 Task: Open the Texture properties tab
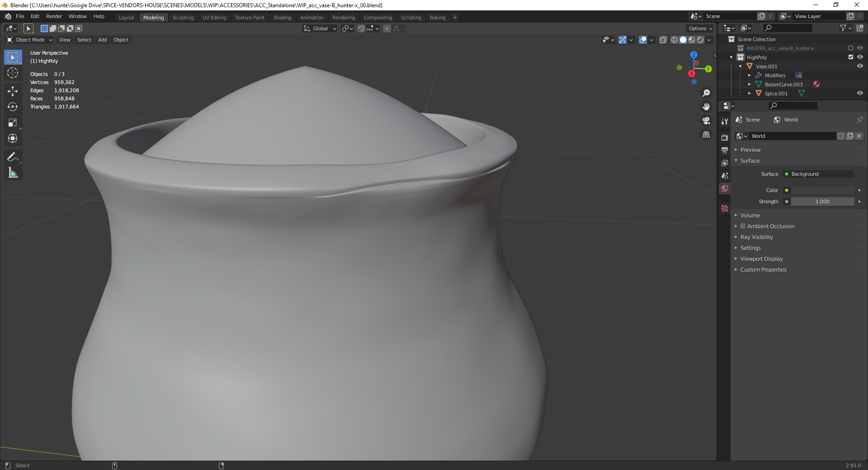pos(725,208)
